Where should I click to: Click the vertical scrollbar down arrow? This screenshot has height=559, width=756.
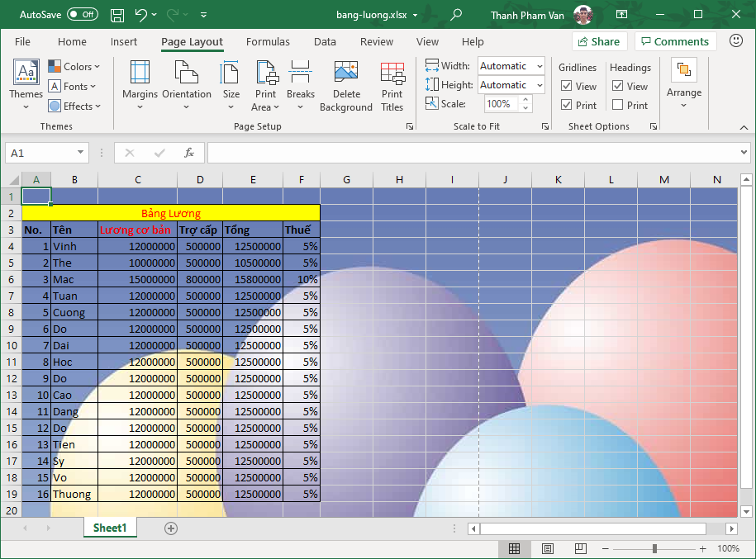746,511
